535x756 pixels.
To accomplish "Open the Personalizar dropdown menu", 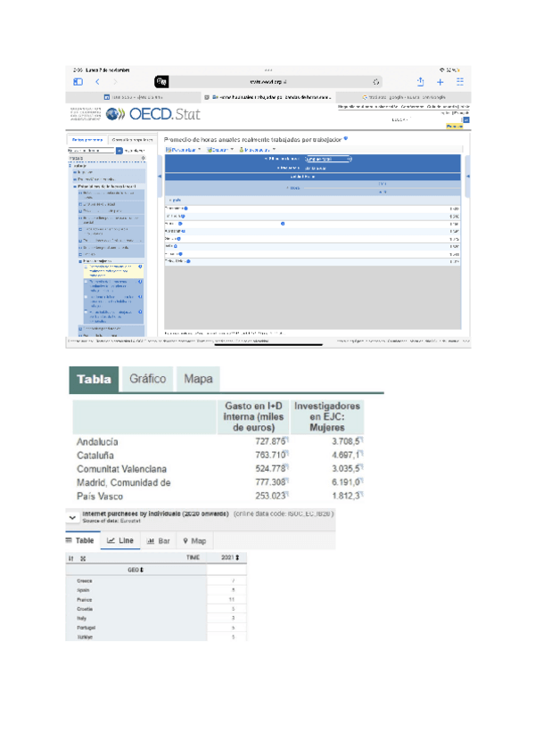I will tap(185, 149).
